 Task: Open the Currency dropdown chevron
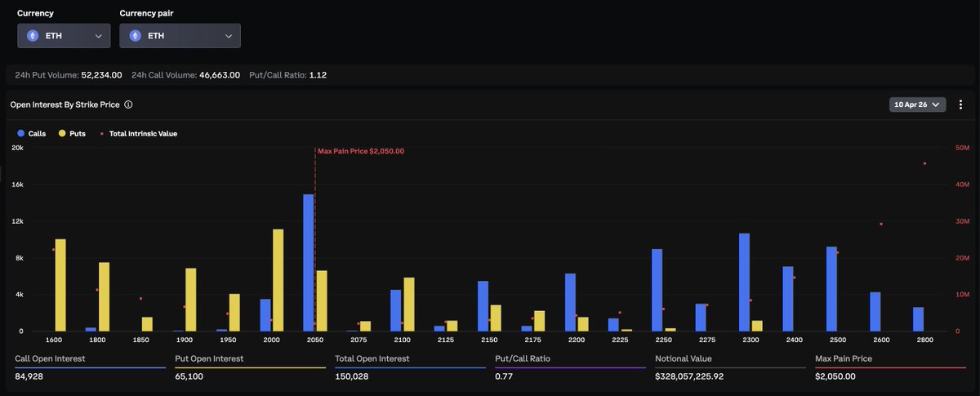pyautogui.click(x=98, y=36)
